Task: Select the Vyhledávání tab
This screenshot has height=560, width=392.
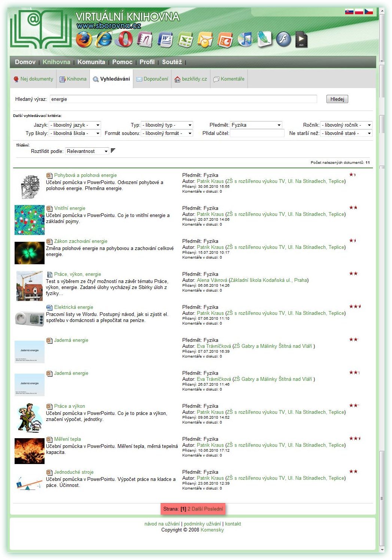Action: click(x=112, y=79)
